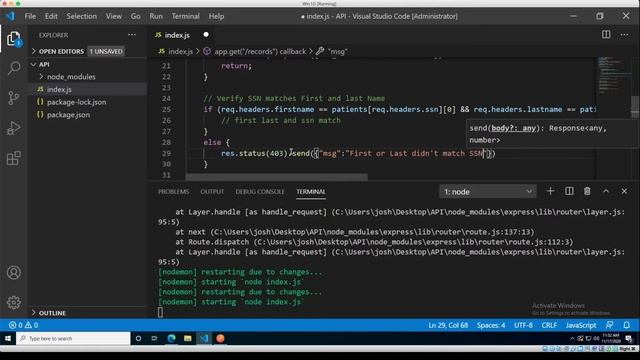This screenshot has height=360, width=640.
Task: Open the Extensions view
Action: click(x=13, y=158)
